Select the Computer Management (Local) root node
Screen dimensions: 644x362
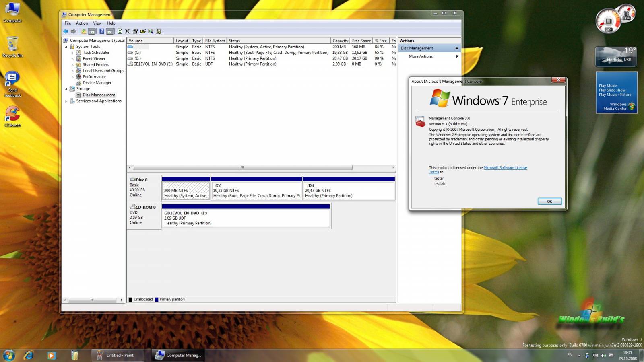[x=97, y=41]
